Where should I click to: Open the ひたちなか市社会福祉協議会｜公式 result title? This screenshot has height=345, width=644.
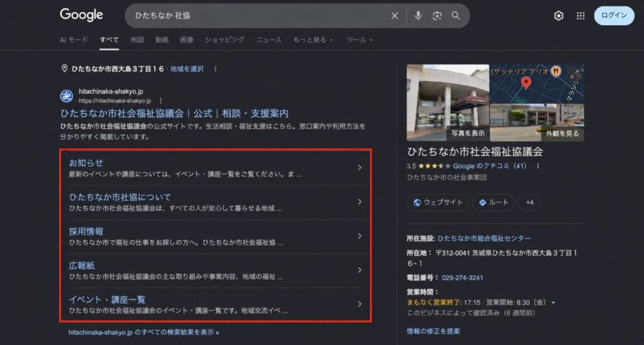[175, 113]
